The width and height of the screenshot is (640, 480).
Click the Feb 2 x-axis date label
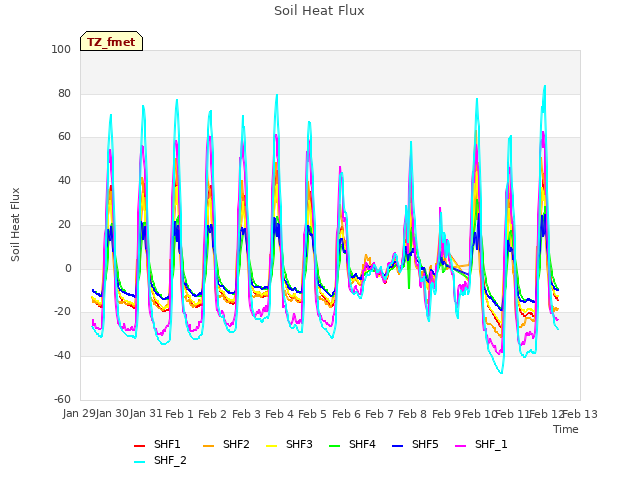pyautogui.click(x=212, y=414)
